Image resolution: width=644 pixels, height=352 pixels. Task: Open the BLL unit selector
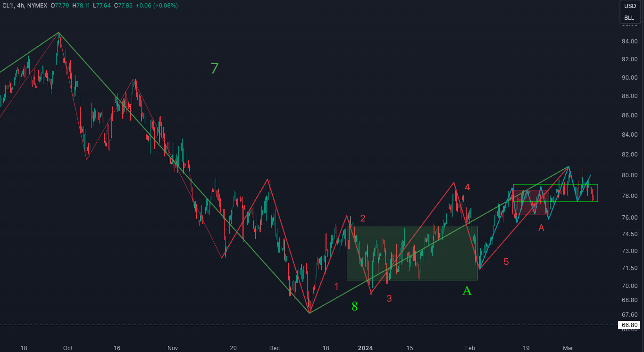(x=629, y=18)
